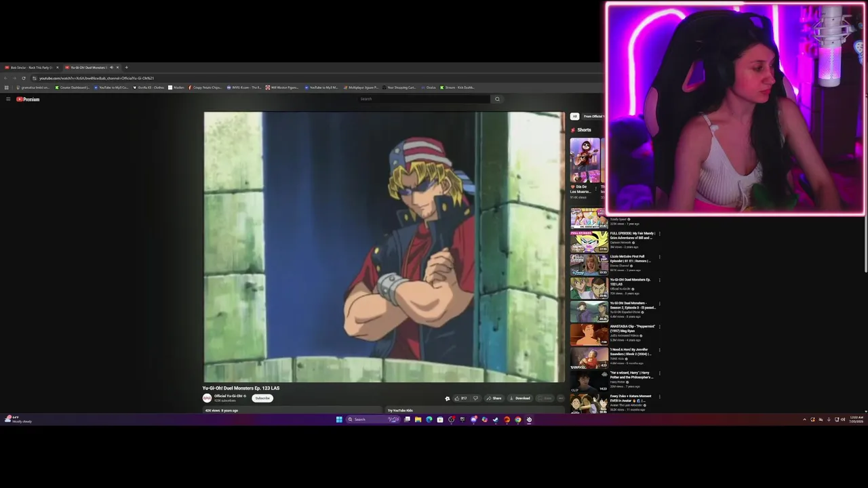Open a new browser tab

coord(126,67)
